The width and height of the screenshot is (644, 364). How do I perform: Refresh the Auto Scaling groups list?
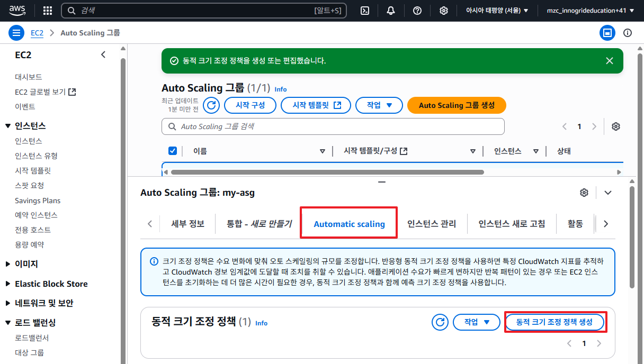click(211, 105)
